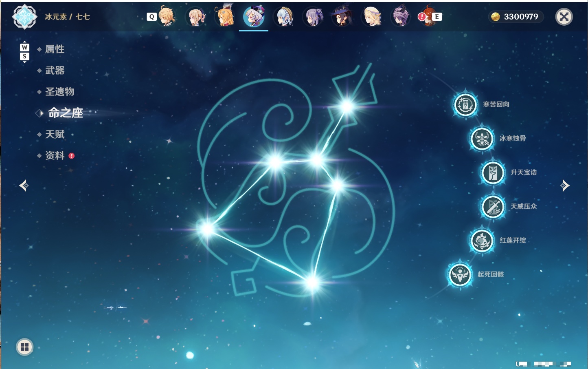Open the 资料 profile tab with alert

pyautogui.click(x=55, y=155)
